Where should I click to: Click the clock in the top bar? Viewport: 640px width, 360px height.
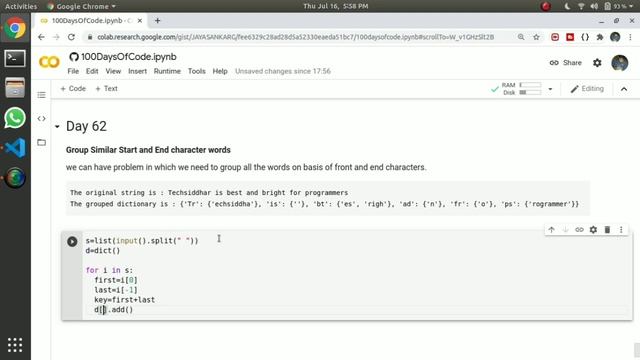pyautogui.click(x=336, y=6)
